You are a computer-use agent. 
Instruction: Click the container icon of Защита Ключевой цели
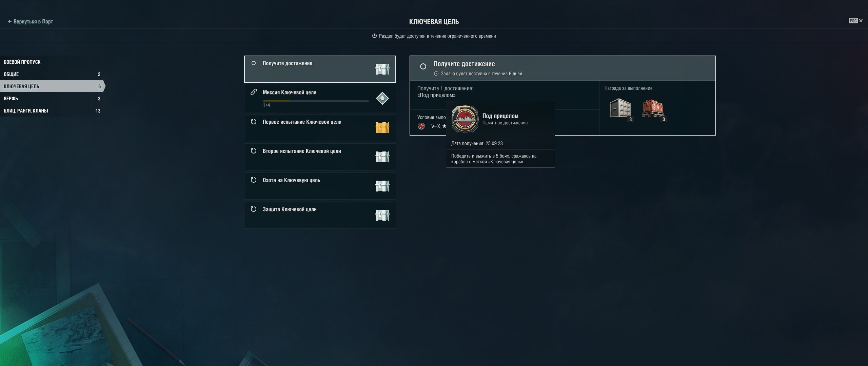[x=382, y=215]
